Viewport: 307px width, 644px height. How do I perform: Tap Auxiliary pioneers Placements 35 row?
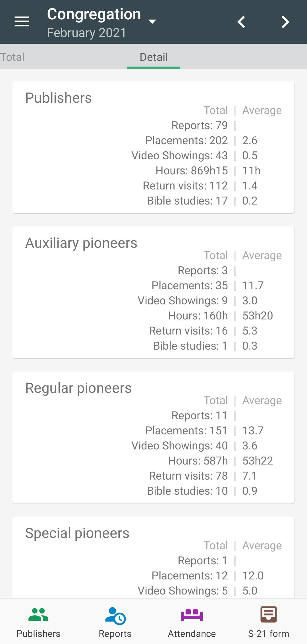pyautogui.click(x=208, y=286)
